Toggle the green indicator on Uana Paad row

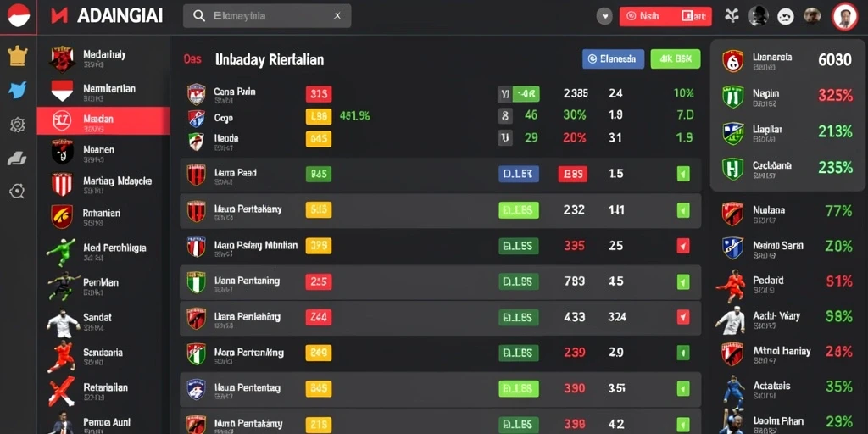683,175
